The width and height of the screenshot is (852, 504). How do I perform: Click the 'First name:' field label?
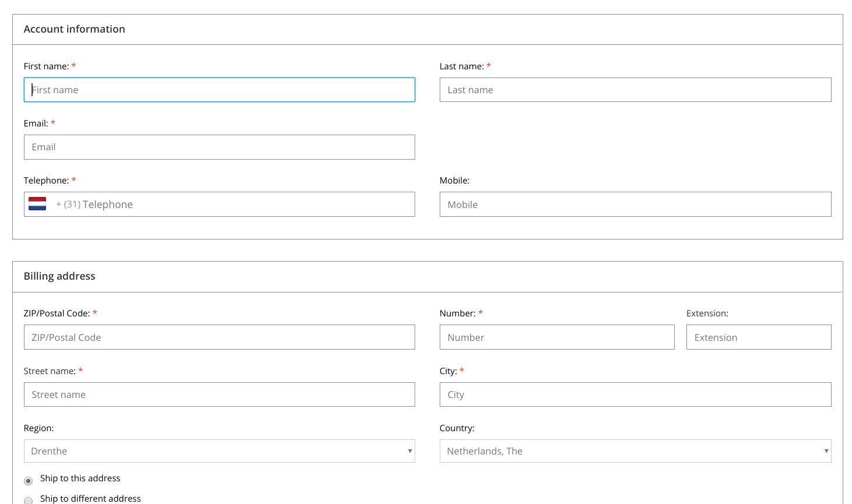point(46,66)
